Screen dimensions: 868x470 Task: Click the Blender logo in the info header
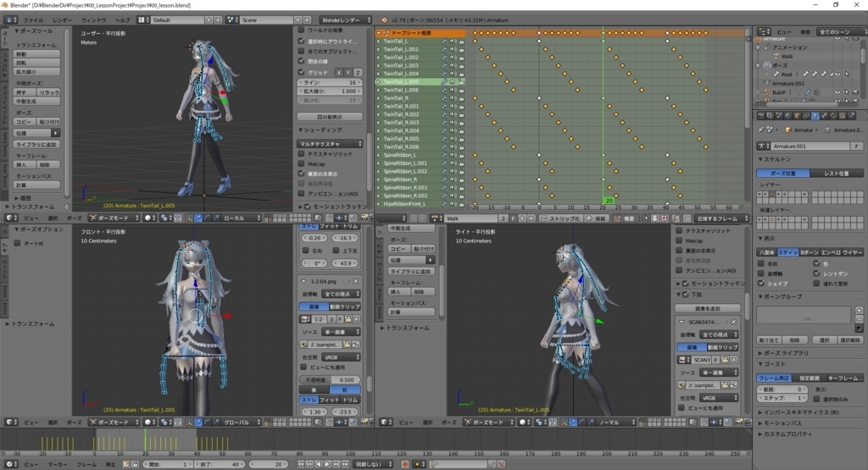(x=384, y=20)
